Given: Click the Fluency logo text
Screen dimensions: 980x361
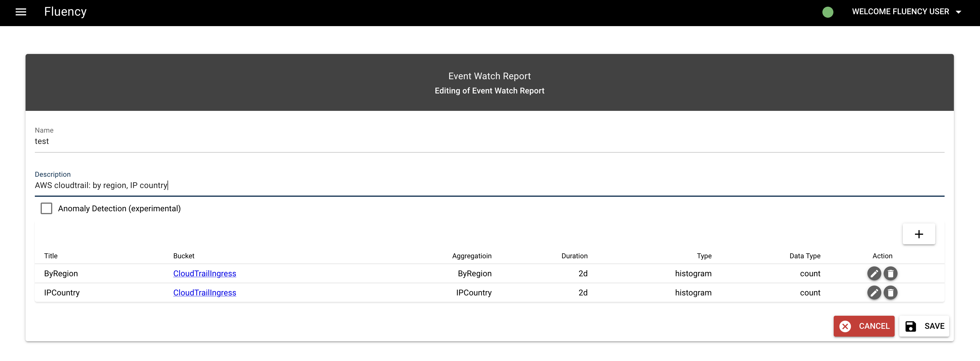Looking at the screenshot, I should pyautogui.click(x=65, y=12).
